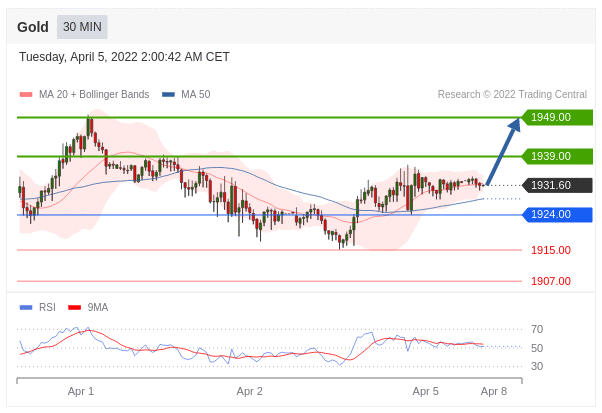This screenshot has width=602, height=413.
Task: Click the 1931.60 current price label
Action: [557, 185]
